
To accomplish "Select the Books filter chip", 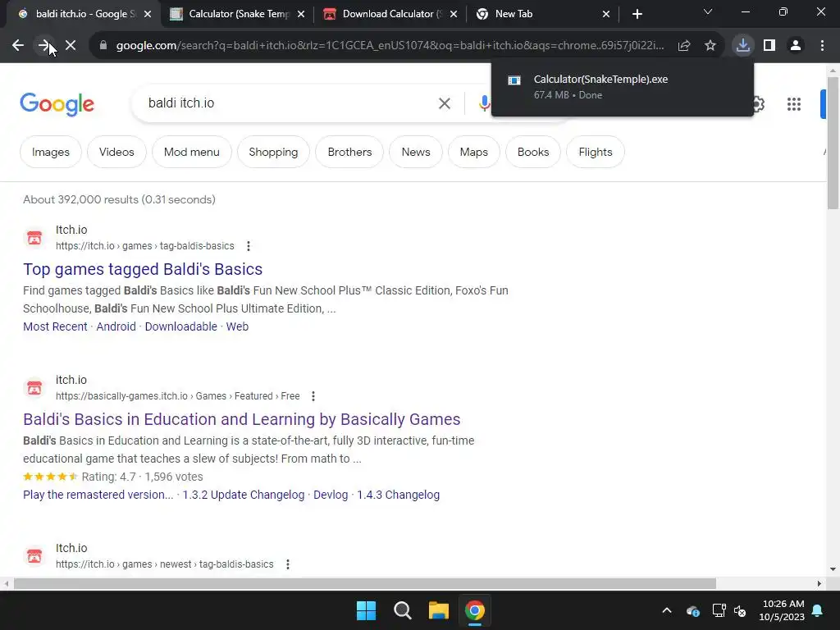I will coord(533,152).
